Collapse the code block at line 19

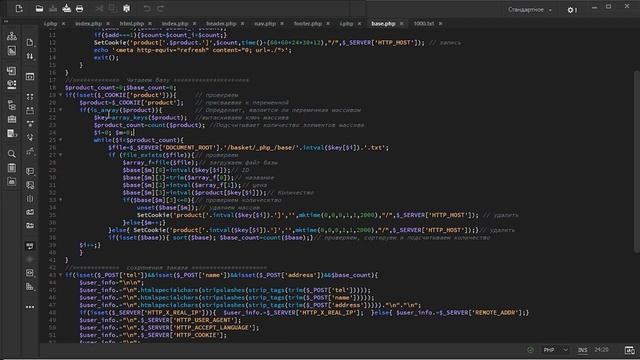pos(61,95)
